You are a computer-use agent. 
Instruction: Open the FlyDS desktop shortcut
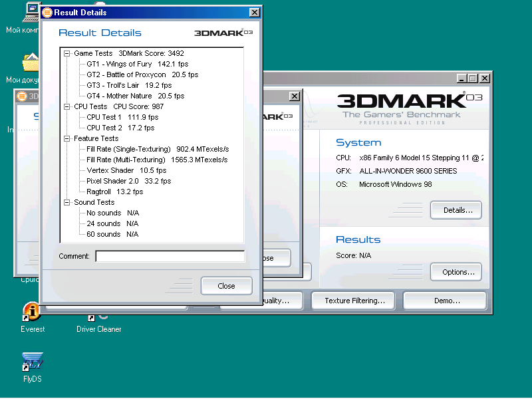pos(32,362)
